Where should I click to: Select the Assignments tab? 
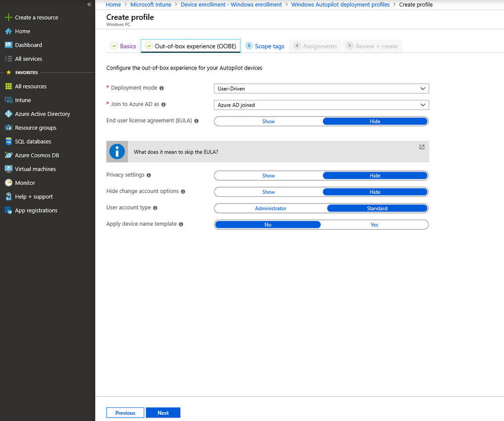coord(315,46)
